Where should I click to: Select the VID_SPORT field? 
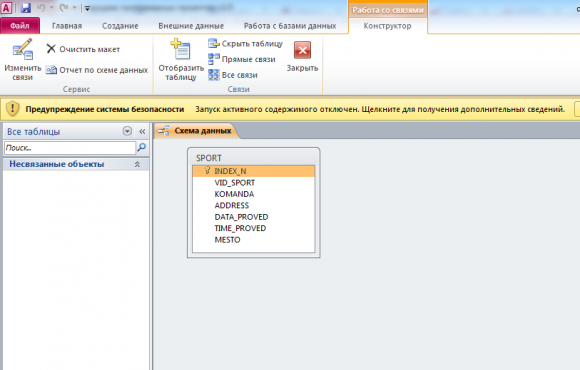[x=235, y=182]
